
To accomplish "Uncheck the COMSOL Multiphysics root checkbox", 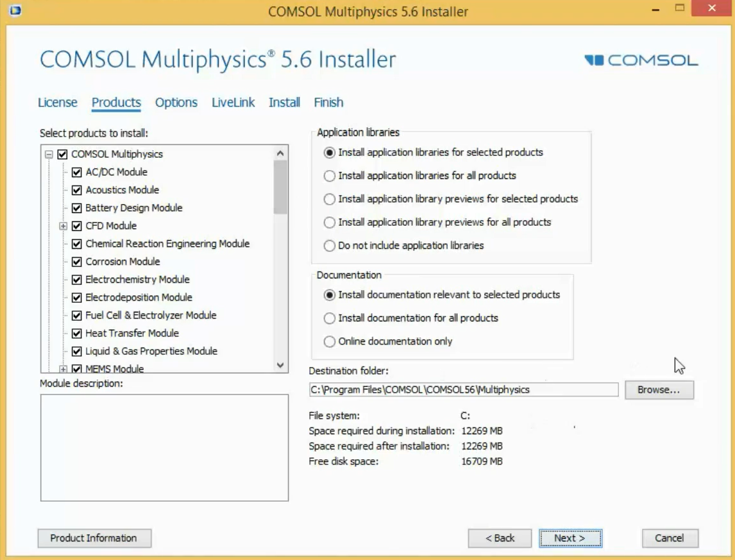I will (x=62, y=155).
